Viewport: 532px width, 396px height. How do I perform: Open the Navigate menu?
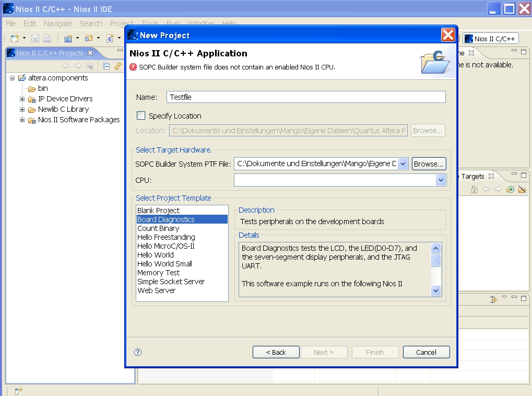click(x=57, y=24)
